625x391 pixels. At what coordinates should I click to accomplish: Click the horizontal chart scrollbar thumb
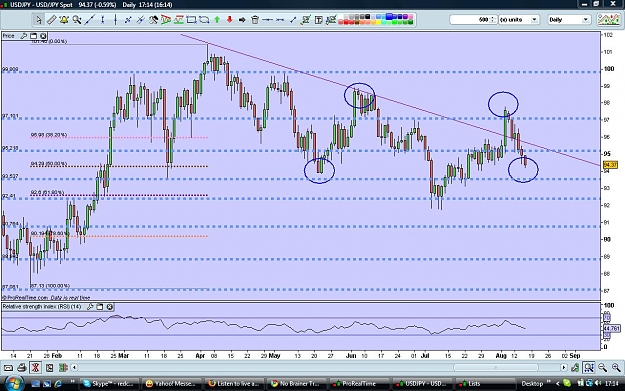coord(495,367)
